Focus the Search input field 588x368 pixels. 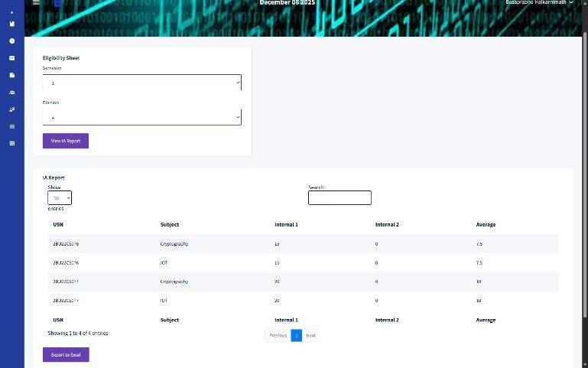pyautogui.click(x=339, y=197)
